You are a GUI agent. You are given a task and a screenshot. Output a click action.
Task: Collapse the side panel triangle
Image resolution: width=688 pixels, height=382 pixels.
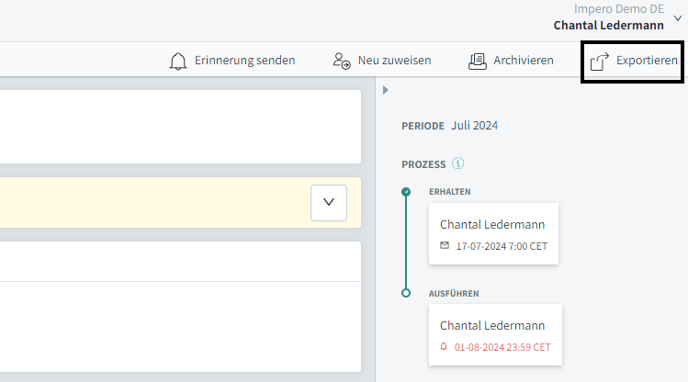point(385,90)
